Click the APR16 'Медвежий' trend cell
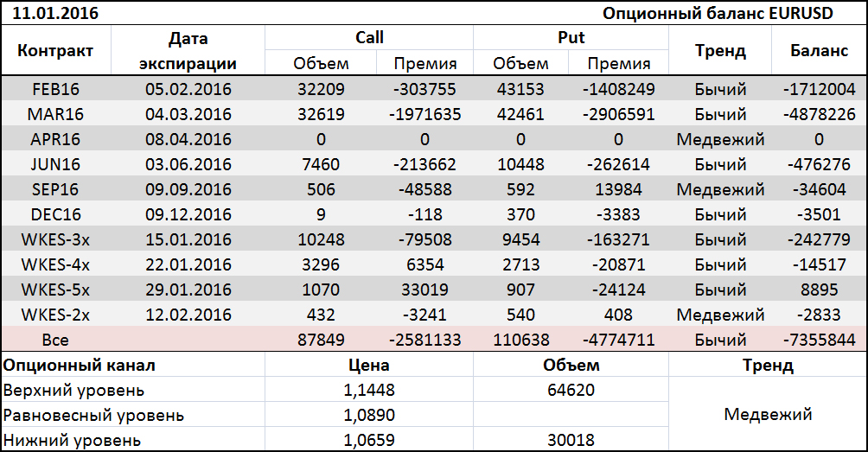868x452 pixels. point(720,139)
